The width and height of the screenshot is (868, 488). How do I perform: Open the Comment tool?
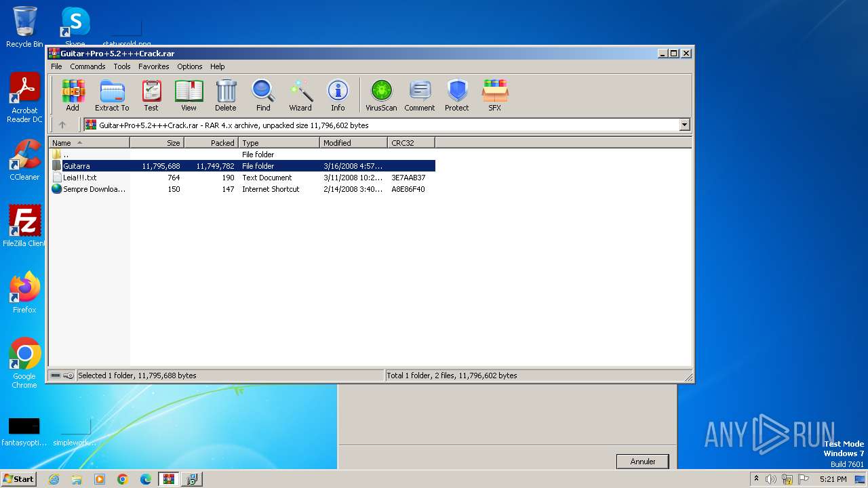(x=420, y=96)
